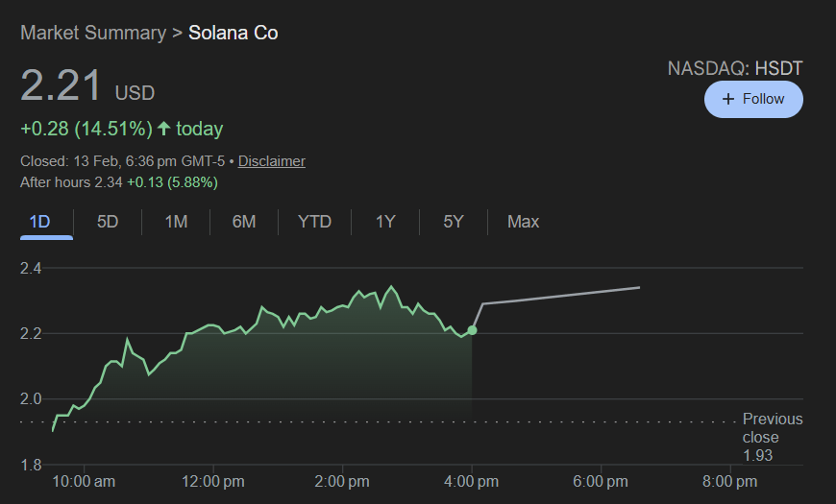Open the Disclaimer link
This screenshot has height=504, width=836.
click(x=272, y=161)
